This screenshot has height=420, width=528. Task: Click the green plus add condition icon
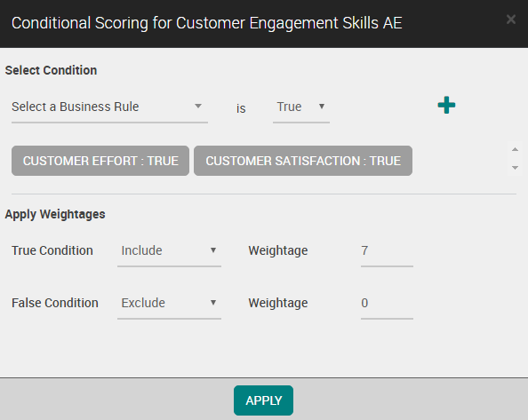(x=446, y=106)
